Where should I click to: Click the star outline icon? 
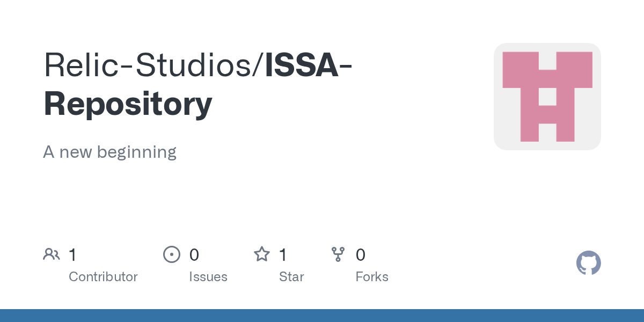tap(262, 254)
